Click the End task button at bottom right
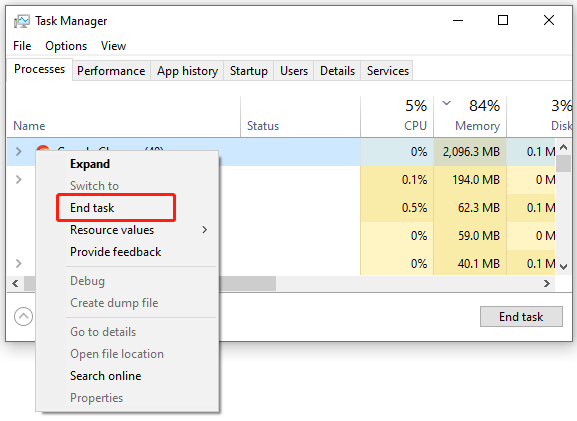The height and width of the screenshot is (421, 577). pyautogui.click(x=521, y=316)
